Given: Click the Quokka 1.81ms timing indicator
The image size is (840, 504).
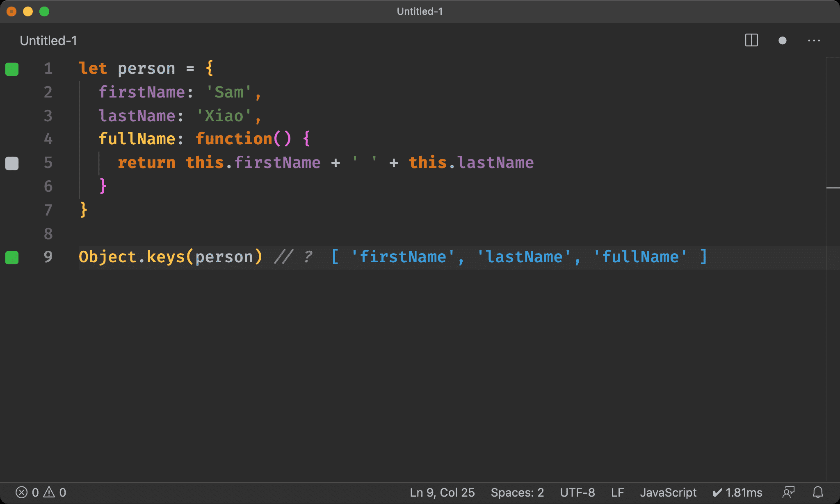Looking at the screenshot, I should [x=737, y=492].
